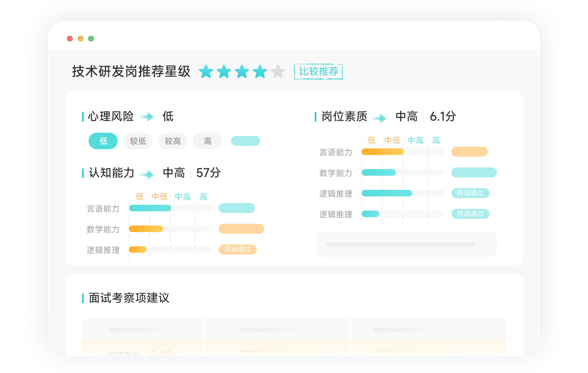The height and width of the screenshot is (373, 588).
Task: Click 筛选通过 orange tag under 认知能力
Action: pos(238,249)
